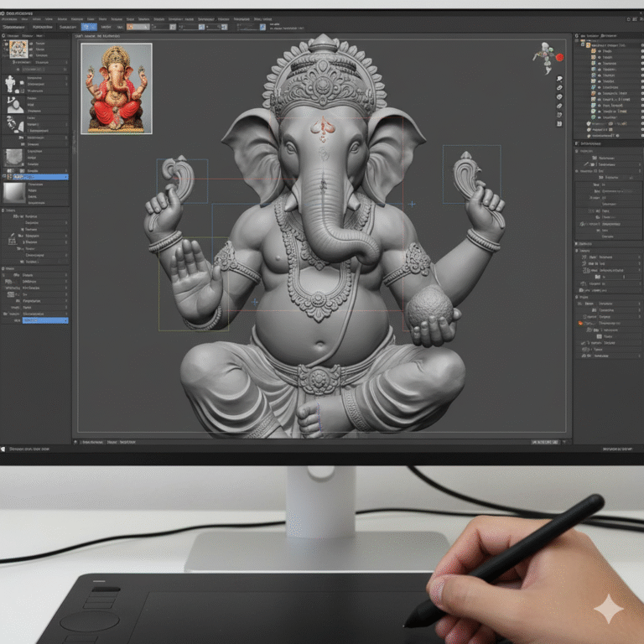644x644 pixels.
Task: Click the gray gradient material preview in left panel
Action: pos(14,192)
